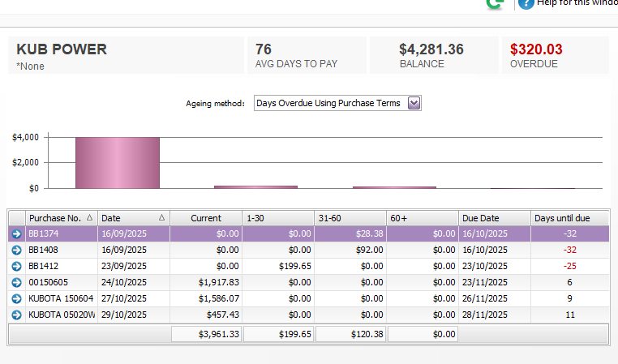Screen dimensions: 618x364
Task: Click the Current column header
Action: [x=206, y=218]
